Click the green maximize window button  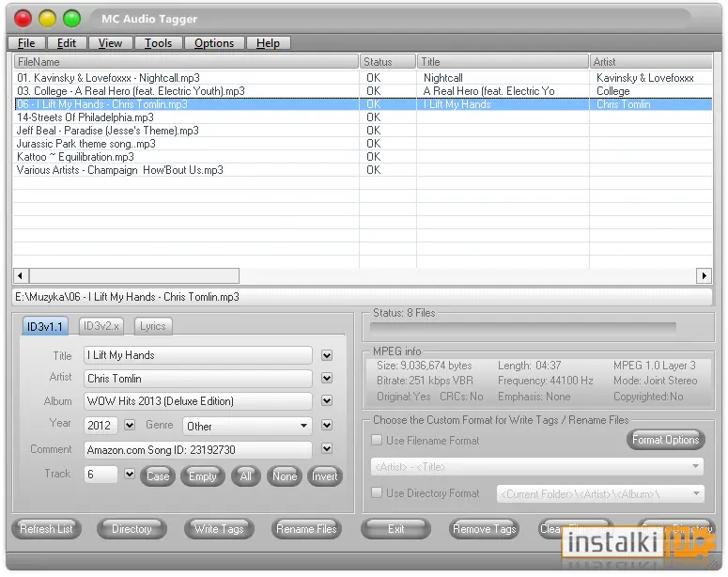click(72, 19)
